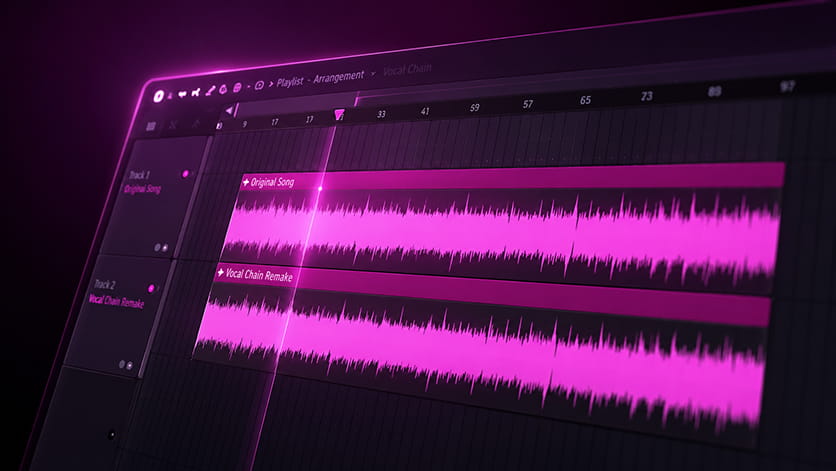Open the dropdown arrow after Arrangement
Viewport: 836px width, 471px height.
tap(373, 74)
